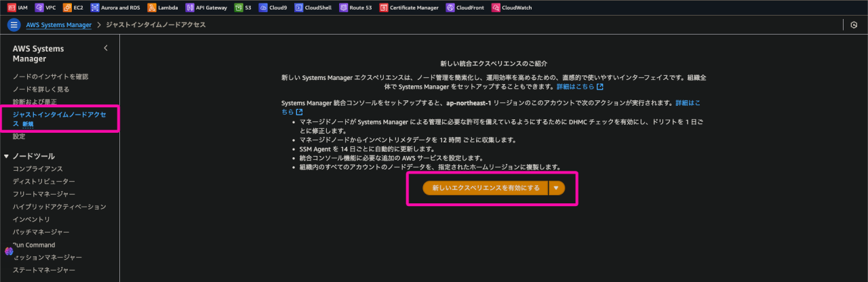This screenshot has width=868, height=282.
Task: Click the ジャストインタイムノードアクセス breadcrumb text
Action: click(155, 24)
